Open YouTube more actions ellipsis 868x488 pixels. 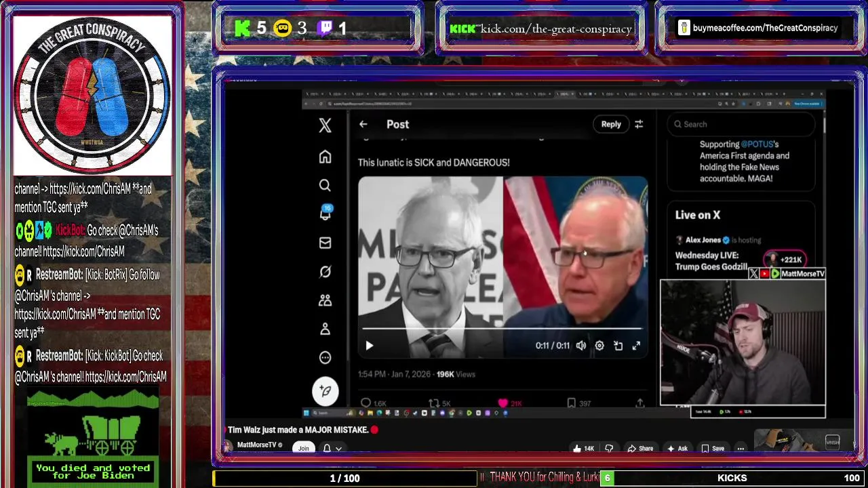point(741,449)
